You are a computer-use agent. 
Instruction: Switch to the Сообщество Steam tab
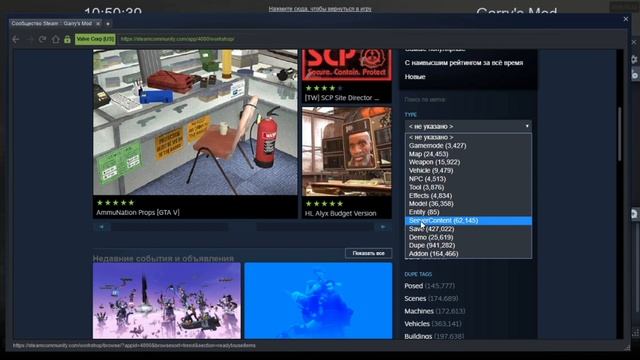tap(51, 24)
